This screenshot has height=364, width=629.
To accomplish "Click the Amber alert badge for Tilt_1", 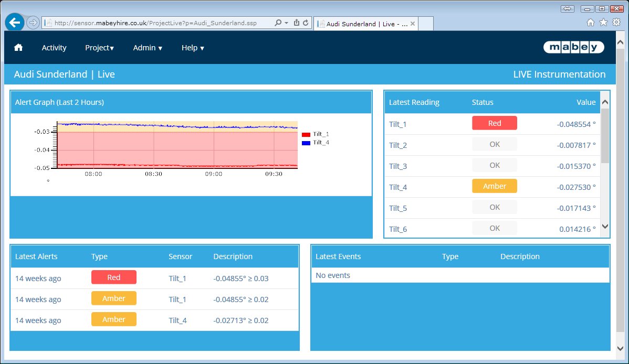I will (x=114, y=298).
